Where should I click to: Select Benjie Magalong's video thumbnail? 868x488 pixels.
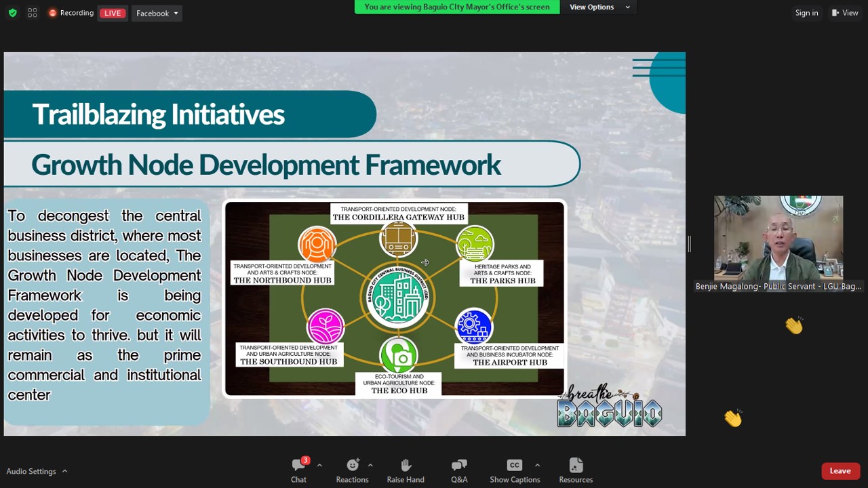778,239
